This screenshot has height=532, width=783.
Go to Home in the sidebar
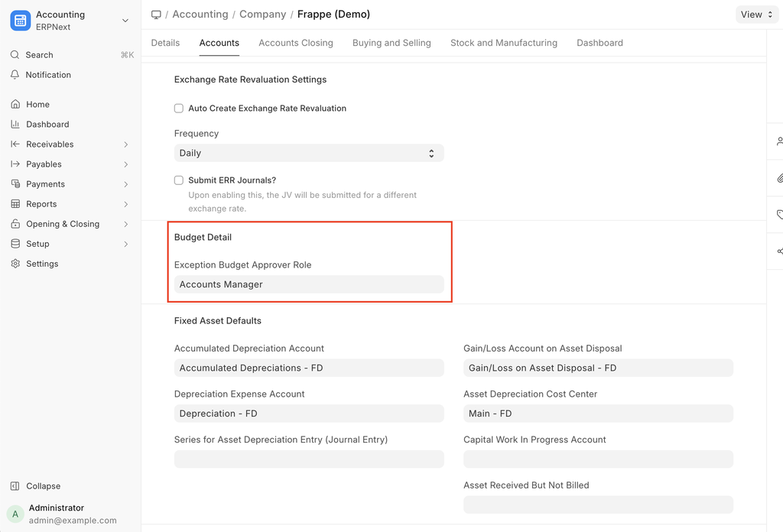coord(37,105)
